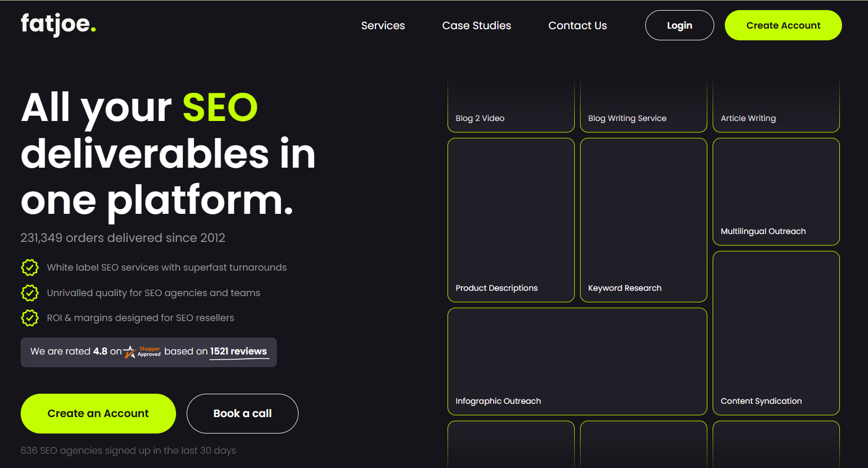The image size is (868, 468).
Task: Book a call with fatjoe
Action: [x=242, y=413]
